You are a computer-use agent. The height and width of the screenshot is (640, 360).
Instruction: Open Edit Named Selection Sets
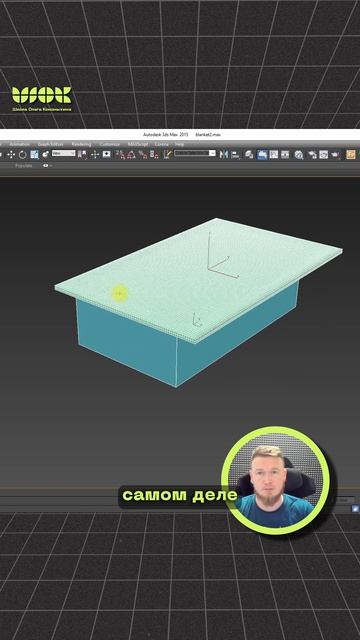[167, 154]
